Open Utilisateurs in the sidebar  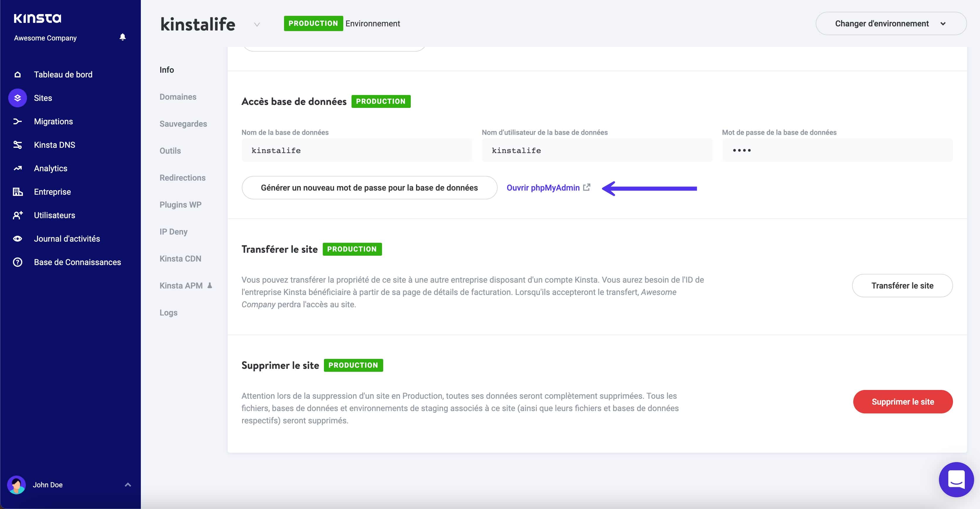click(54, 215)
